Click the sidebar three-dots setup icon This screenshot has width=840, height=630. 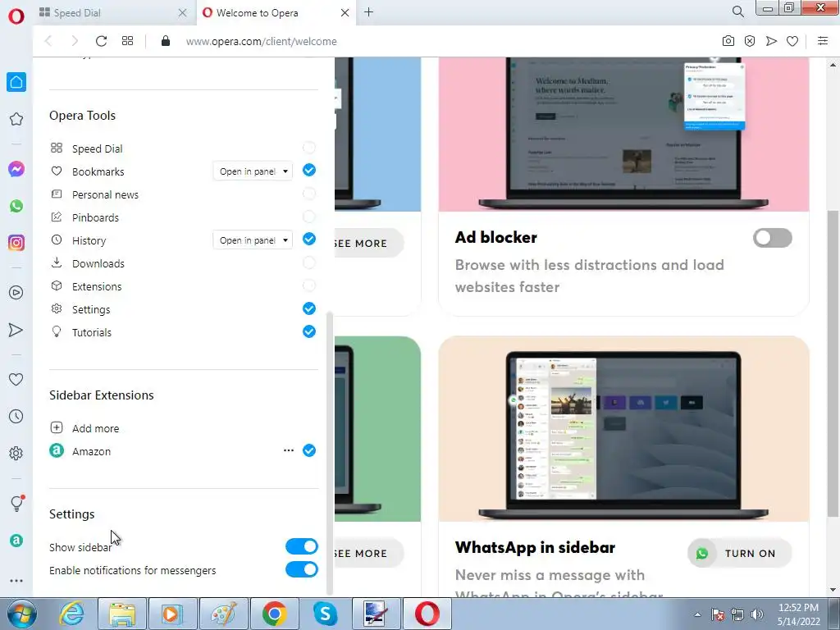point(16,580)
